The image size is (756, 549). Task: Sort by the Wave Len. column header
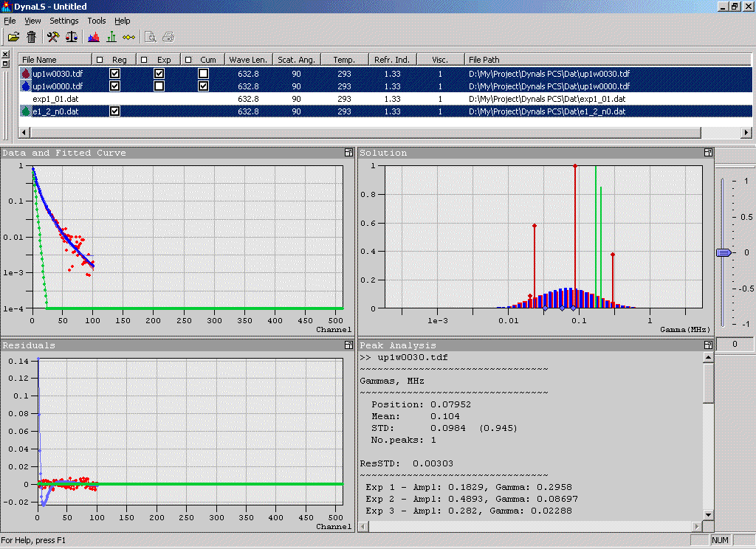[x=248, y=60]
